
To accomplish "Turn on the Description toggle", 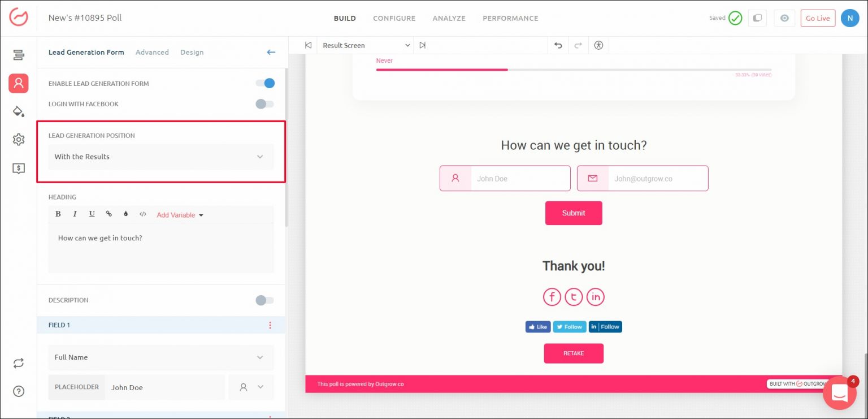I will click(264, 300).
